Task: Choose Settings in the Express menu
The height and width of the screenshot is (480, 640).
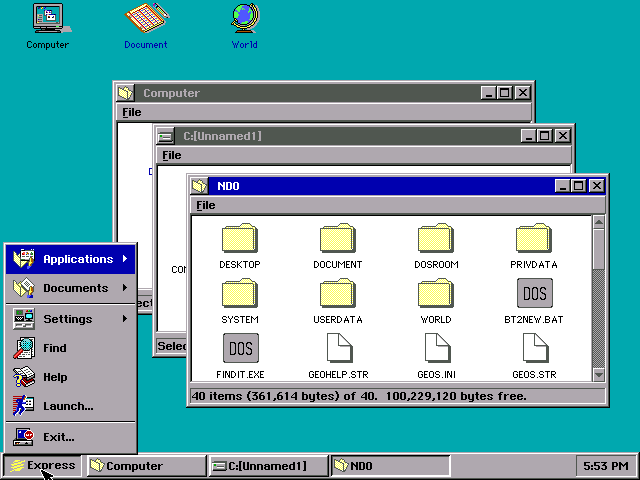Action: [x=71, y=319]
